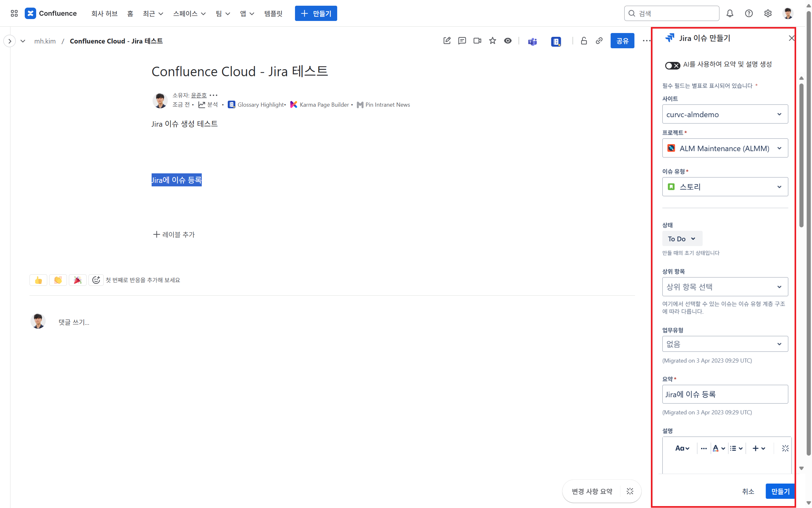Viewport: 812px width, 508px height.
Task: Click the Confluence logo
Action: click(x=51, y=13)
